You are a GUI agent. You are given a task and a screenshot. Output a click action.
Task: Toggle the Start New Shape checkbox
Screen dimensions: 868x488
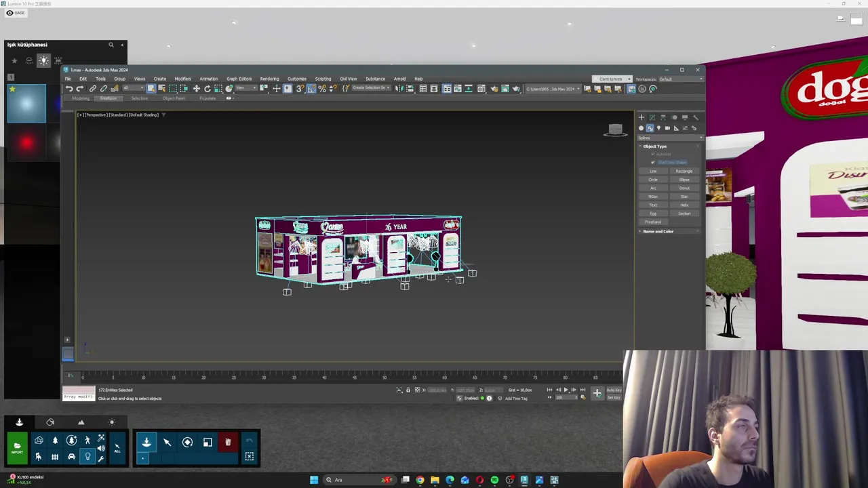[653, 162]
